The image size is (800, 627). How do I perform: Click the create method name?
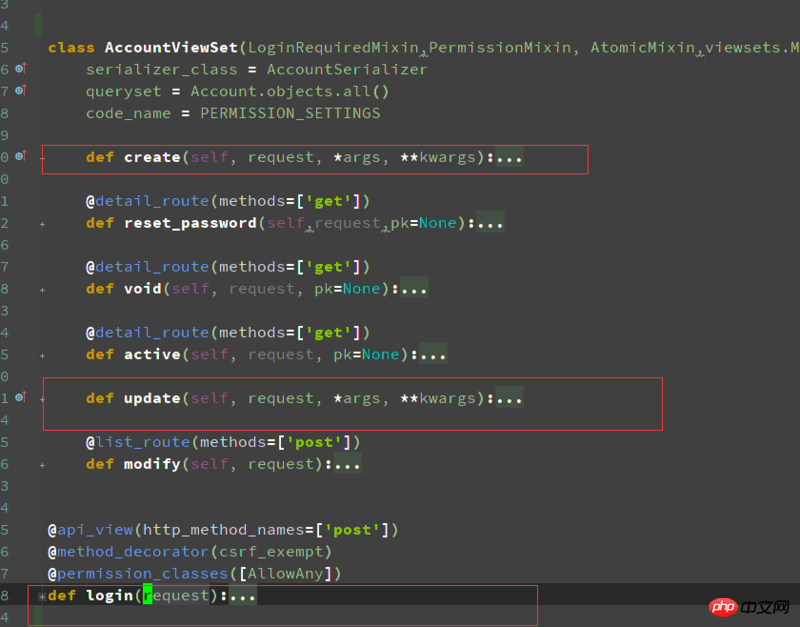[152, 157]
